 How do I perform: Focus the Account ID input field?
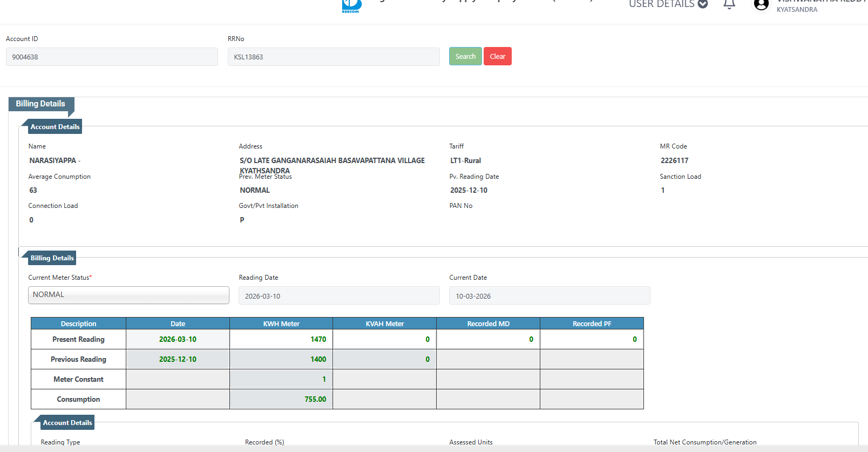(112, 57)
